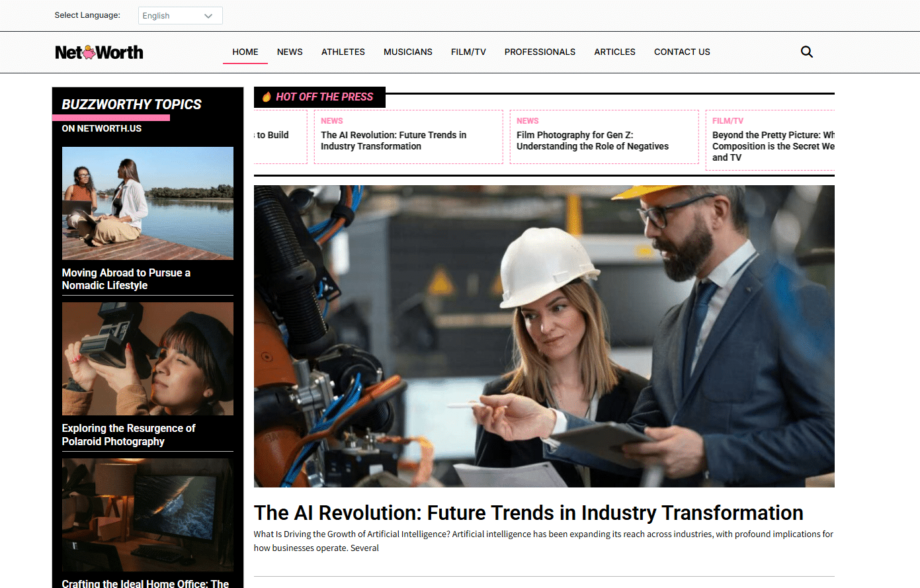
Task: Open the NEWS menu item
Action: tap(290, 52)
